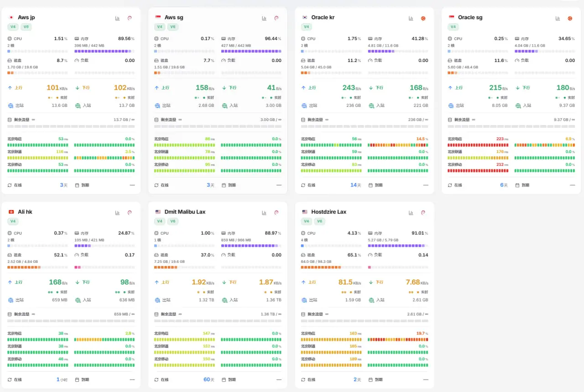Click the 上行 upload arrow on Hostdzire Lax card
The height and width of the screenshot is (392, 584).
click(303, 282)
